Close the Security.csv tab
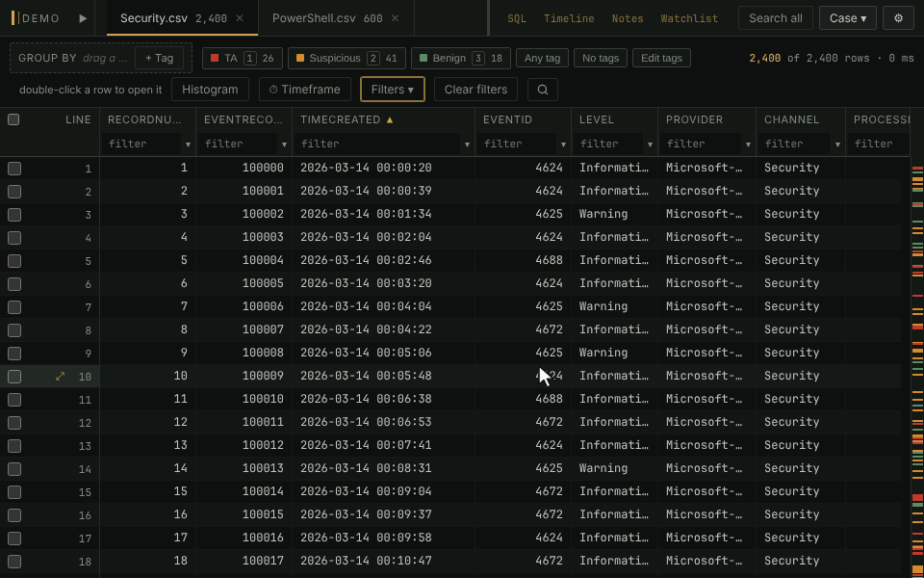The image size is (924, 578). click(x=240, y=18)
